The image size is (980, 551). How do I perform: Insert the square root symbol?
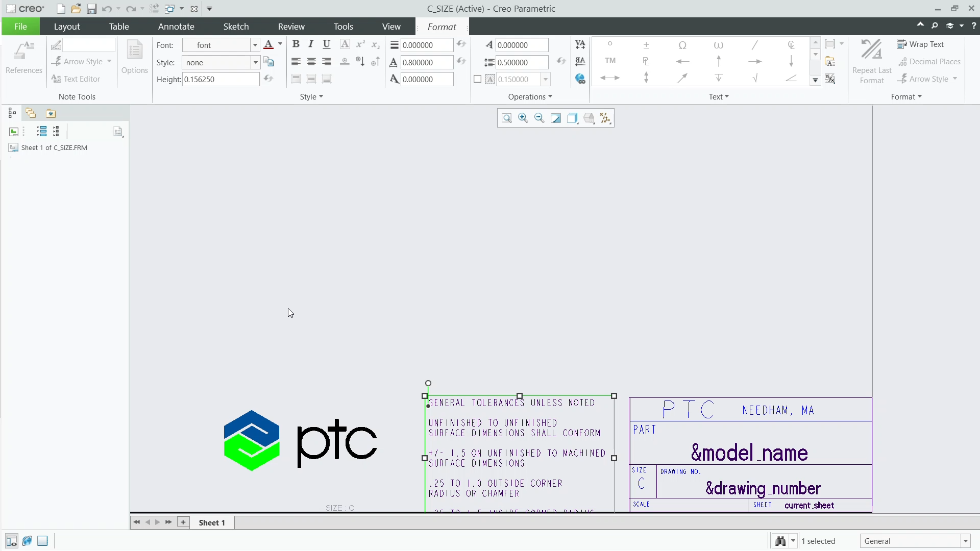pyautogui.click(x=755, y=78)
